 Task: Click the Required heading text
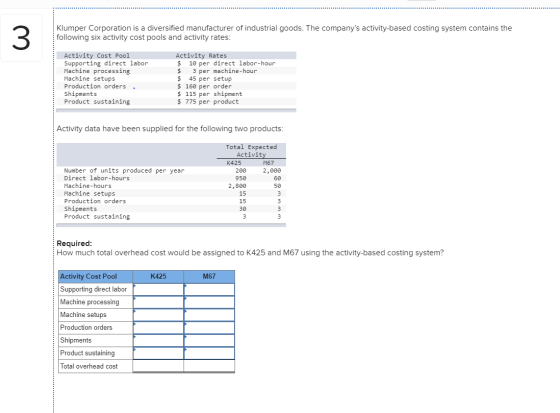tap(74, 243)
